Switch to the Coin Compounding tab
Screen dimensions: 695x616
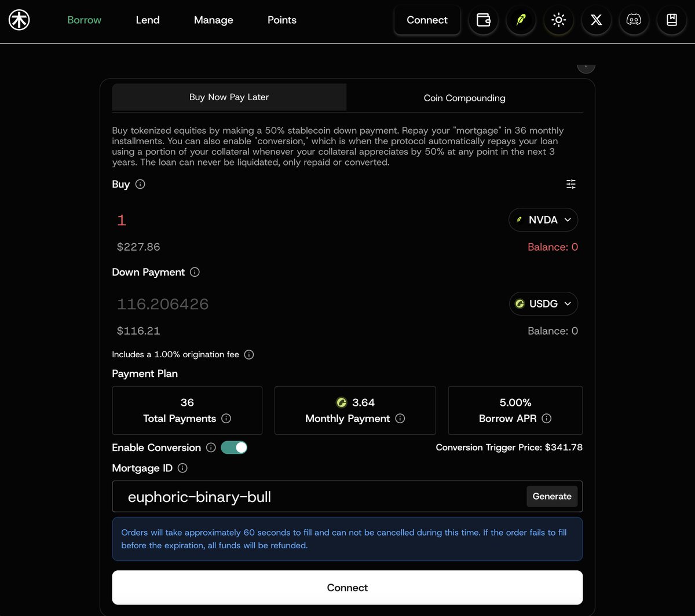(x=464, y=98)
